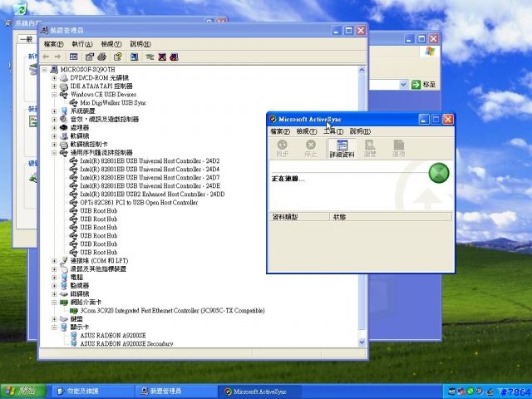Viewport: 532px width, 399px height.
Task: Click the green ActiveSync tray icon
Action: click(470, 392)
